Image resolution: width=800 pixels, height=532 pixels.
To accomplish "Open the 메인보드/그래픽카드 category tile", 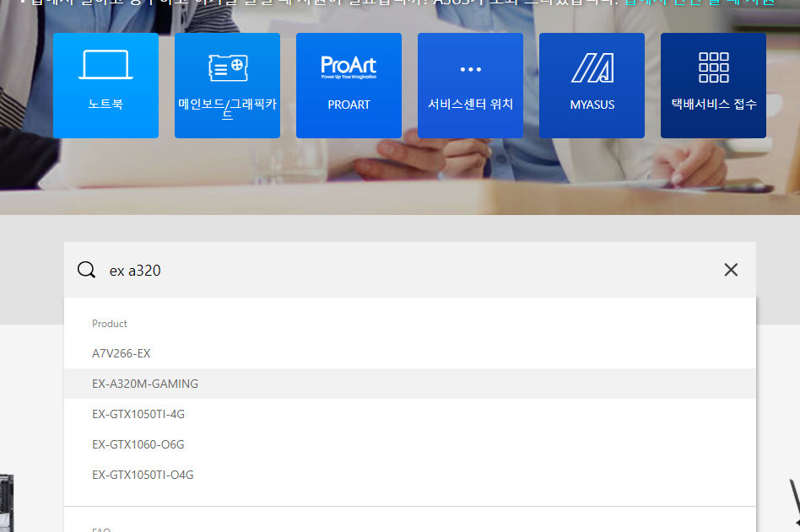I will (x=227, y=86).
